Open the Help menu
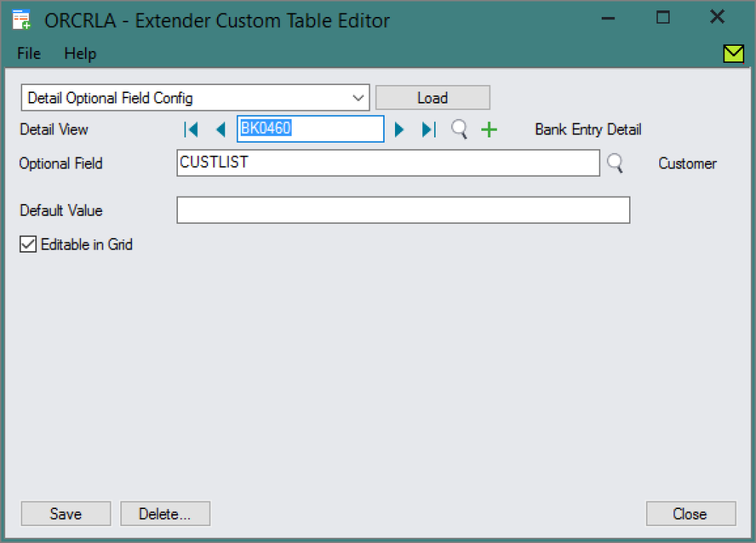This screenshot has height=543, width=756. [80, 53]
